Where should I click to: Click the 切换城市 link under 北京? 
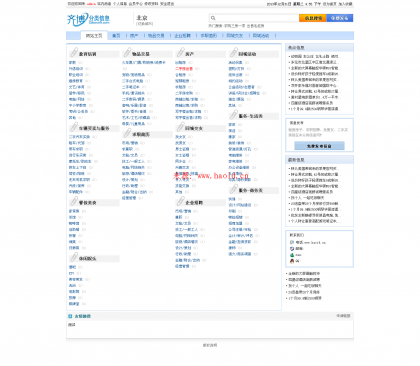(x=145, y=24)
